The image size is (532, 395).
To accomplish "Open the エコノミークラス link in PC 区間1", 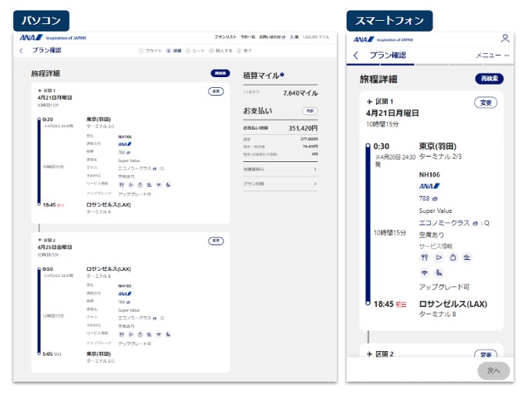I will [137, 168].
